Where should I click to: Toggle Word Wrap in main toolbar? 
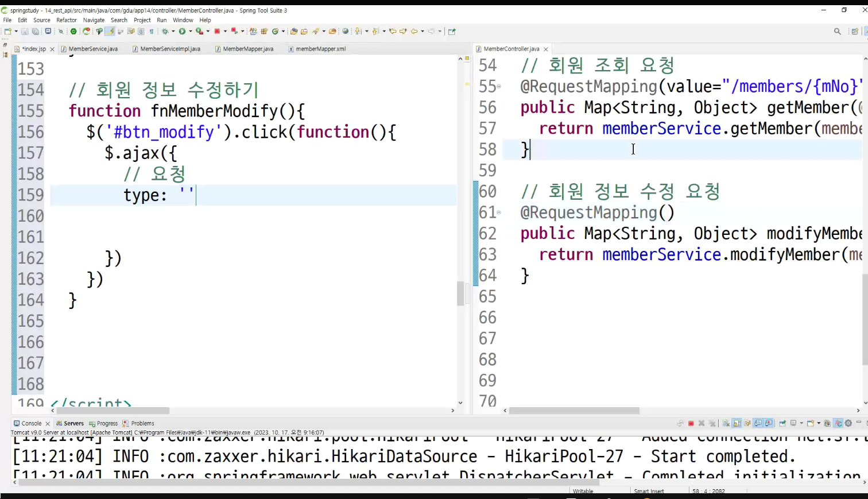click(131, 32)
